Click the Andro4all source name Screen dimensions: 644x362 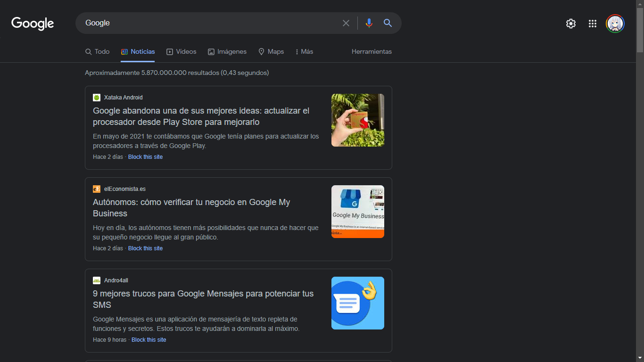116,280
